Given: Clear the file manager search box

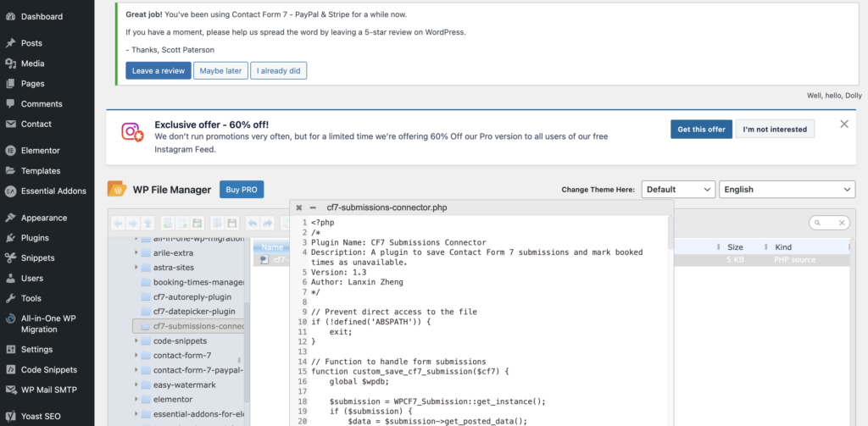Looking at the screenshot, I should (842, 223).
